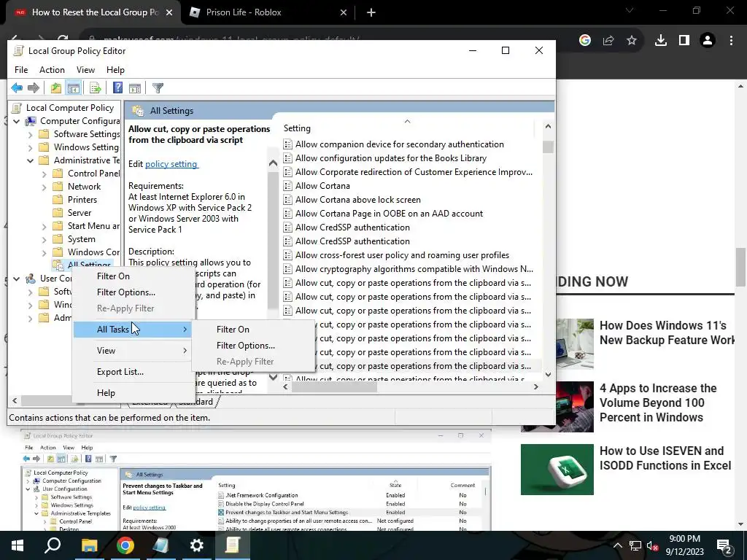Viewport: 747px width, 560px height.
Task: Open the Action menu
Action: pos(52,69)
